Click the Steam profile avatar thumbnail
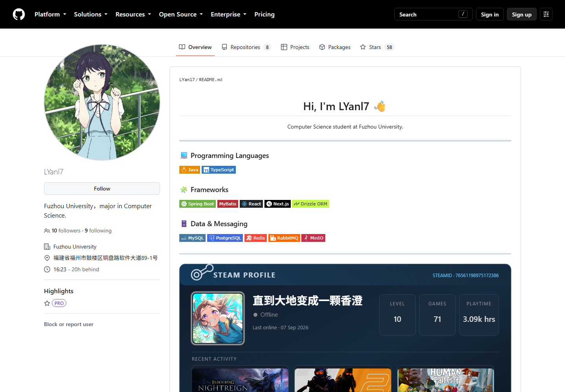Image resolution: width=565 pixels, height=392 pixels. [218, 318]
